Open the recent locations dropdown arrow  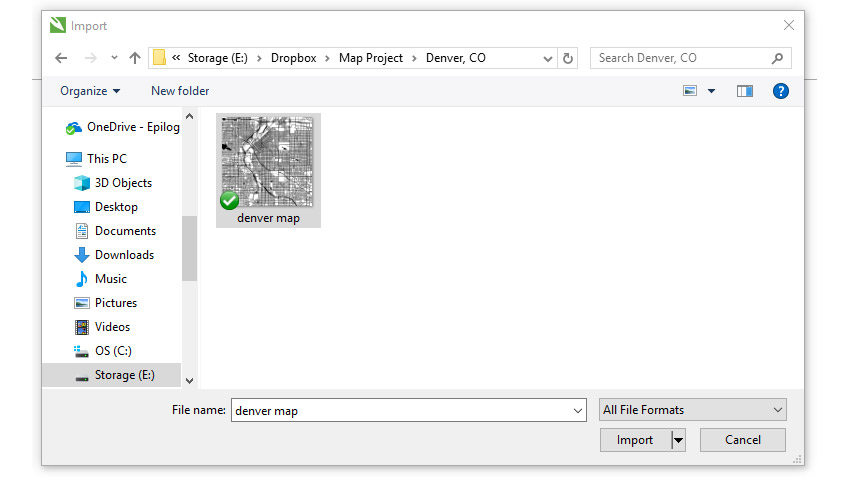click(114, 58)
